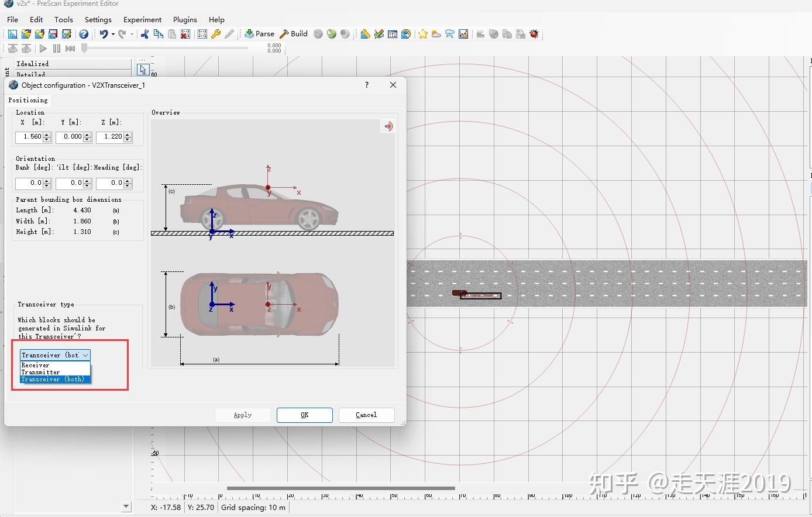
Task: Click the X location input field
Action: click(29, 137)
